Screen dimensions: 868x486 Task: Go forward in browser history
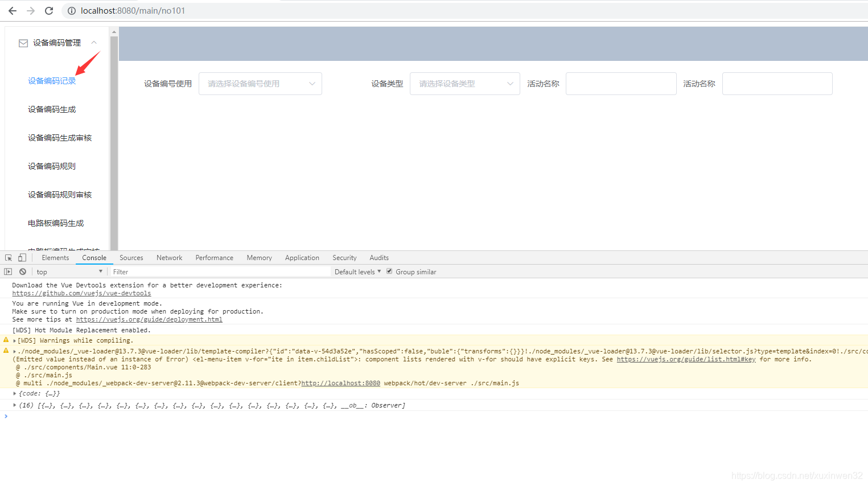[31, 11]
